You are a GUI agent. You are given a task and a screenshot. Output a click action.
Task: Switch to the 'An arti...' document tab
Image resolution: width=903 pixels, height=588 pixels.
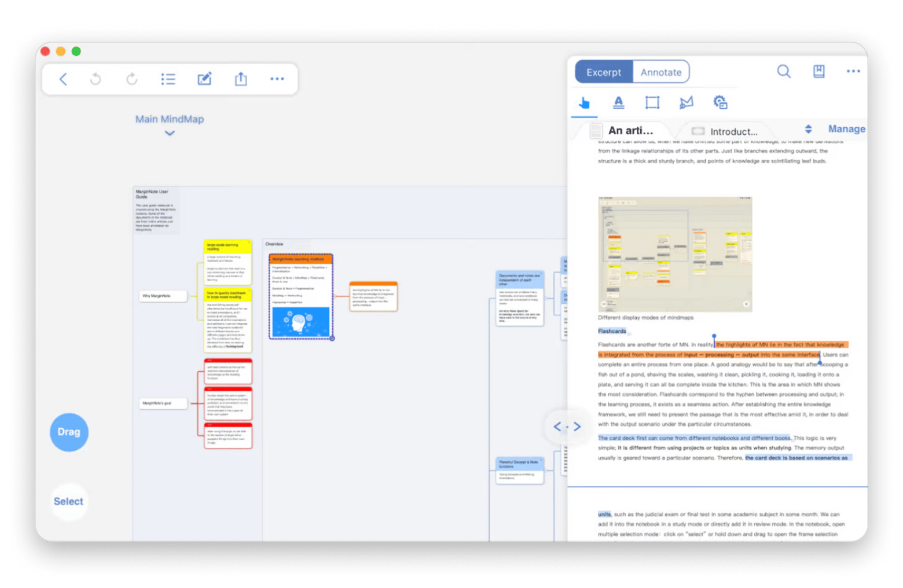point(630,131)
